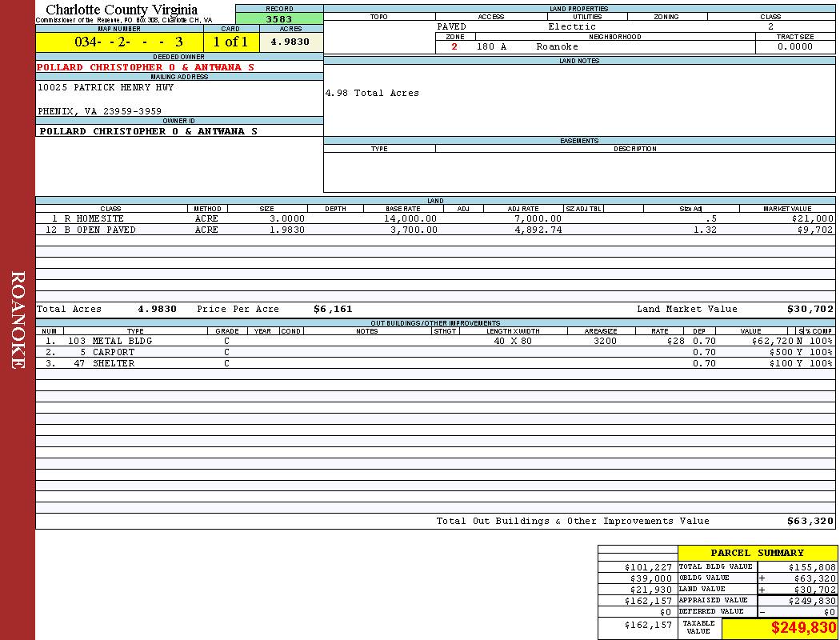The height and width of the screenshot is (640, 840).
Task: Click the Land Market Value $30,702 total
Action: point(810,309)
